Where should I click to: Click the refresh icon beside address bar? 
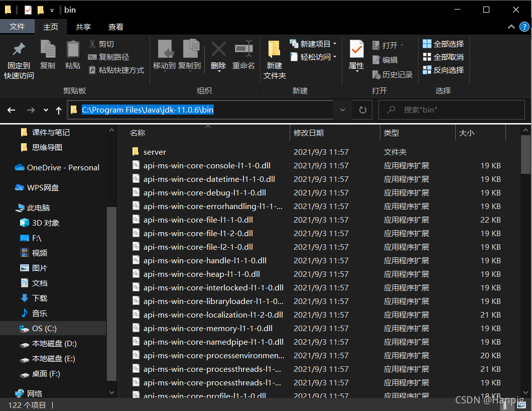tap(363, 110)
